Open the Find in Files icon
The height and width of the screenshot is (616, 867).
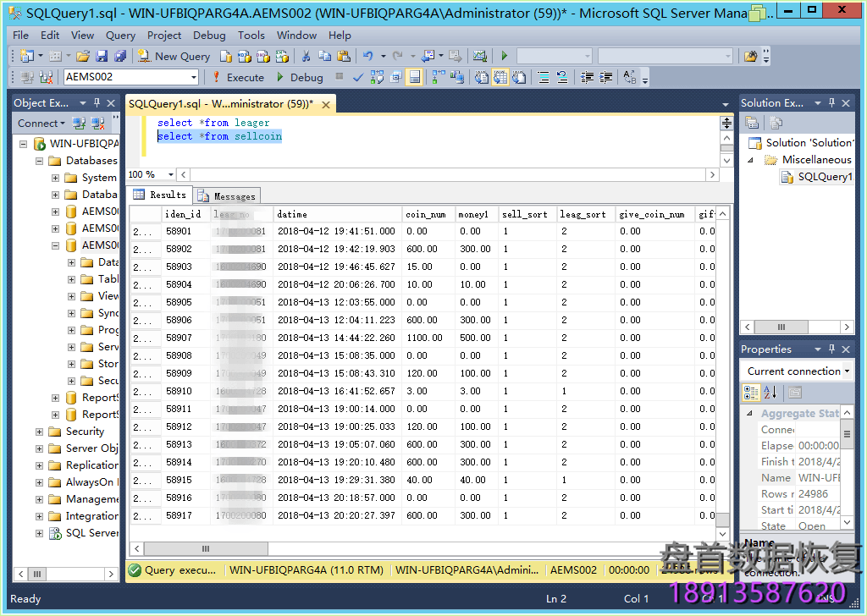pyautogui.click(x=750, y=56)
